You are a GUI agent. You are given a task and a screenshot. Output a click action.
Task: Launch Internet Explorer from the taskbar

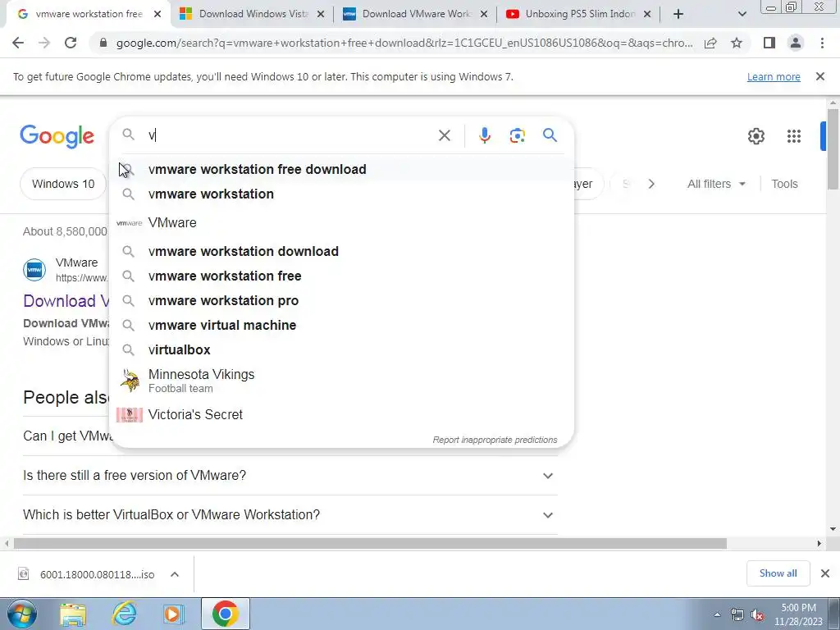pyautogui.click(x=124, y=614)
